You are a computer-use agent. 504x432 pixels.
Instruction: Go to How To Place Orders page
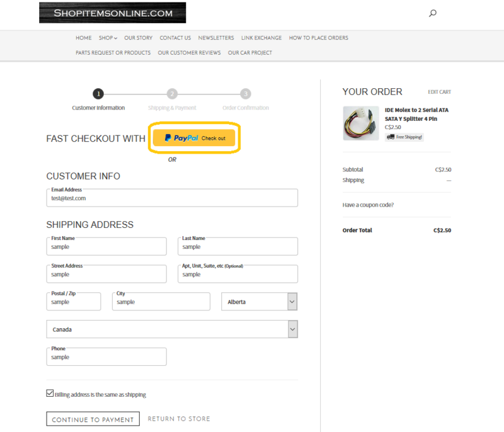(x=318, y=38)
